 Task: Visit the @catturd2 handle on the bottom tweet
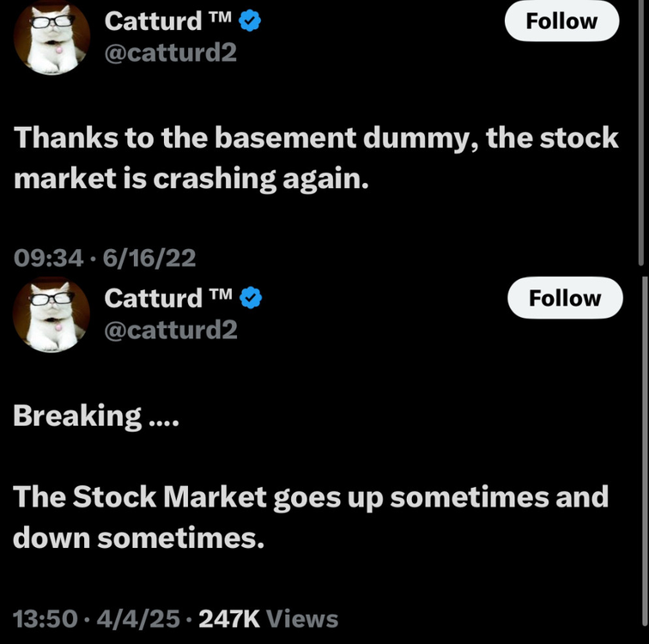pyautogui.click(x=170, y=331)
